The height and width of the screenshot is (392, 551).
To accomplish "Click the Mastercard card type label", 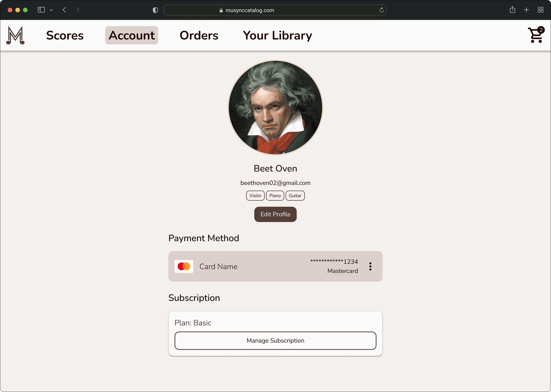I will (343, 271).
